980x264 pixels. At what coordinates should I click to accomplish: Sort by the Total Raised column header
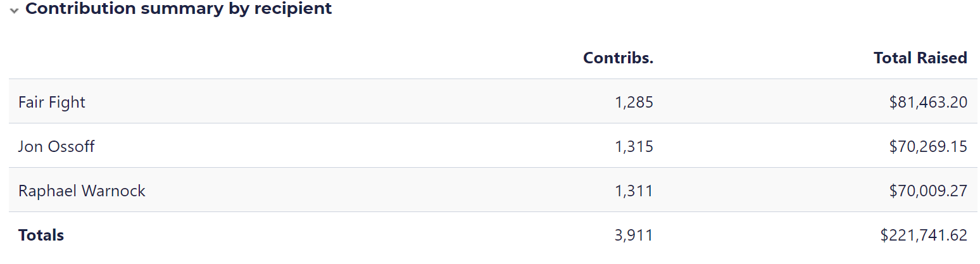pos(920,58)
